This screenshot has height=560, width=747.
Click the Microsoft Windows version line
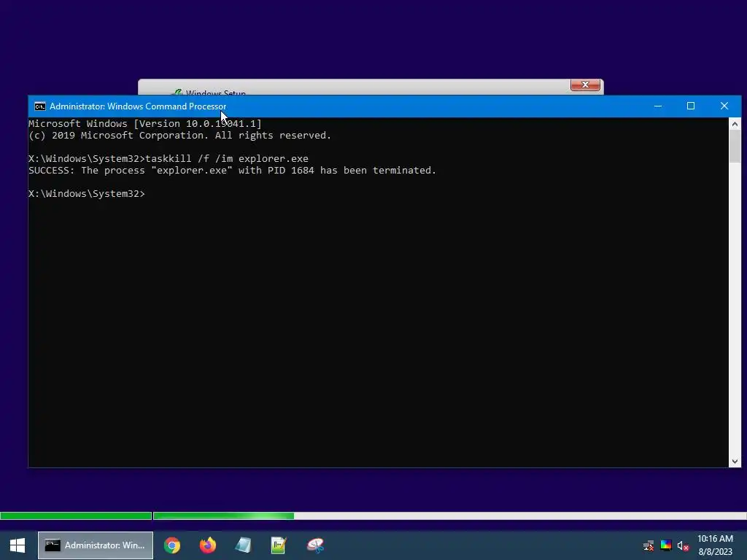(145, 124)
